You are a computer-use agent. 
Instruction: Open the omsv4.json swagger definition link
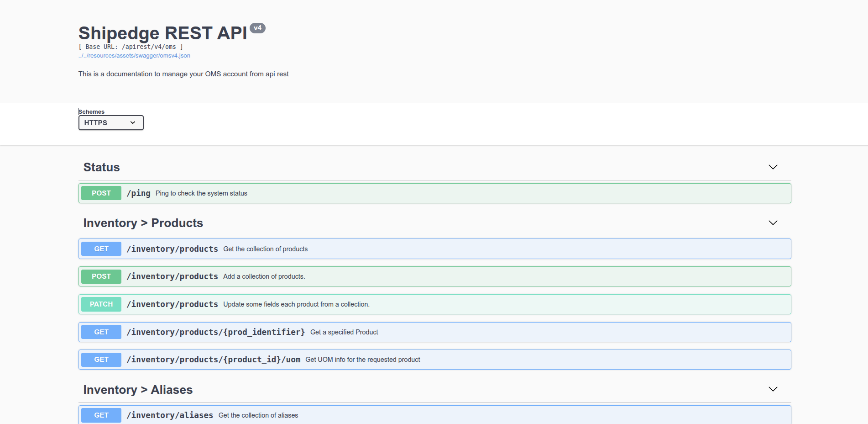click(134, 55)
